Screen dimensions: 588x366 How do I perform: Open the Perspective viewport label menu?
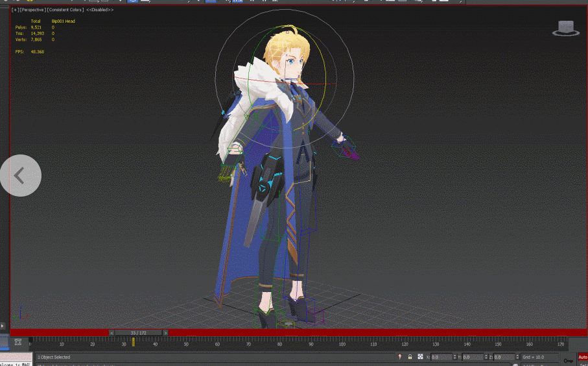pos(33,10)
